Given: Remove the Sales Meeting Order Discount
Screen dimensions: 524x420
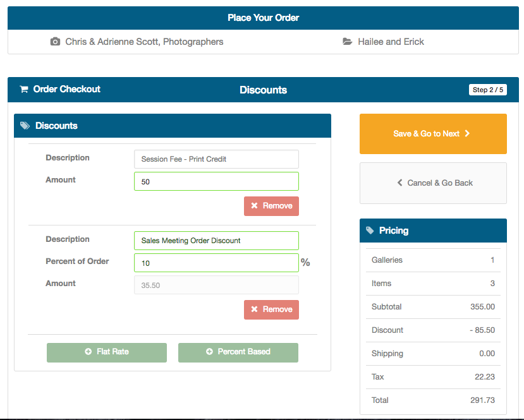Looking at the screenshot, I should (271, 309).
